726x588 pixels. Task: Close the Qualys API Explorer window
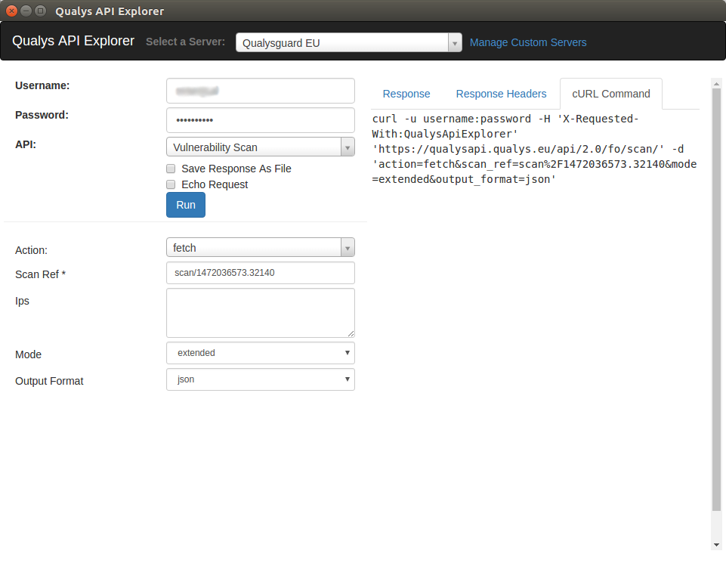pyautogui.click(x=12, y=11)
